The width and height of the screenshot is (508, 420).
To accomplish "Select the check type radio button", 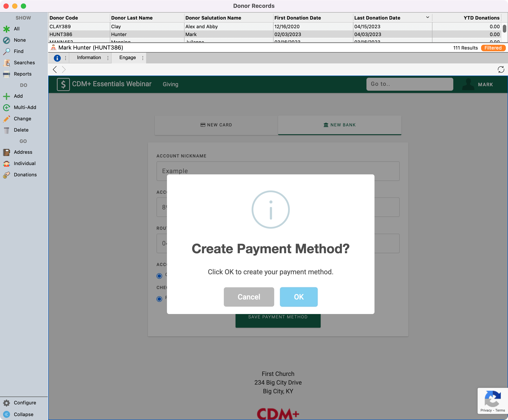I will click(159, 299).
